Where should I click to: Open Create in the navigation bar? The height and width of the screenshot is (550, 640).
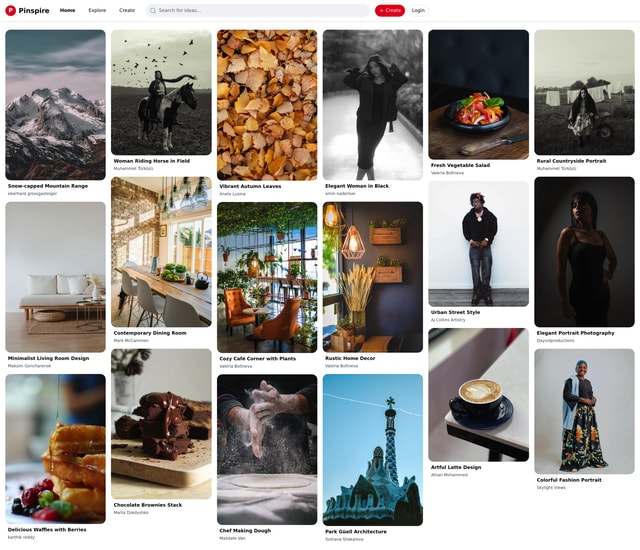[127, 10]
